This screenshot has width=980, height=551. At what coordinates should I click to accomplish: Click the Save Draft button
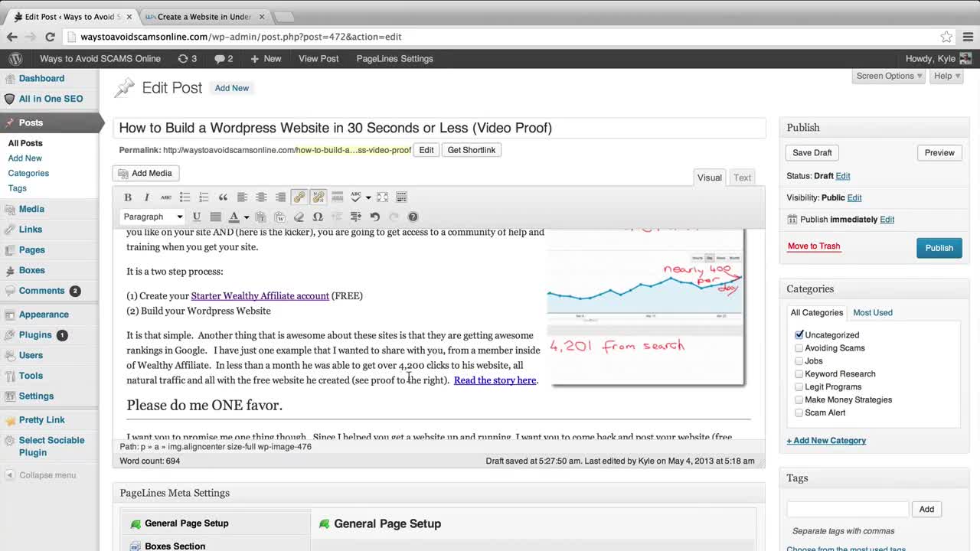coord(812,153)
